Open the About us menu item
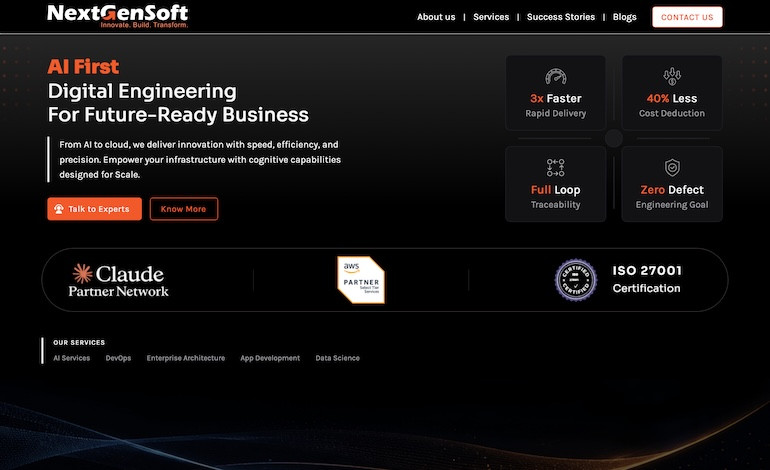The width and height of the screenshot is (770, 470). pyautogui.click(x=436, y=17)
